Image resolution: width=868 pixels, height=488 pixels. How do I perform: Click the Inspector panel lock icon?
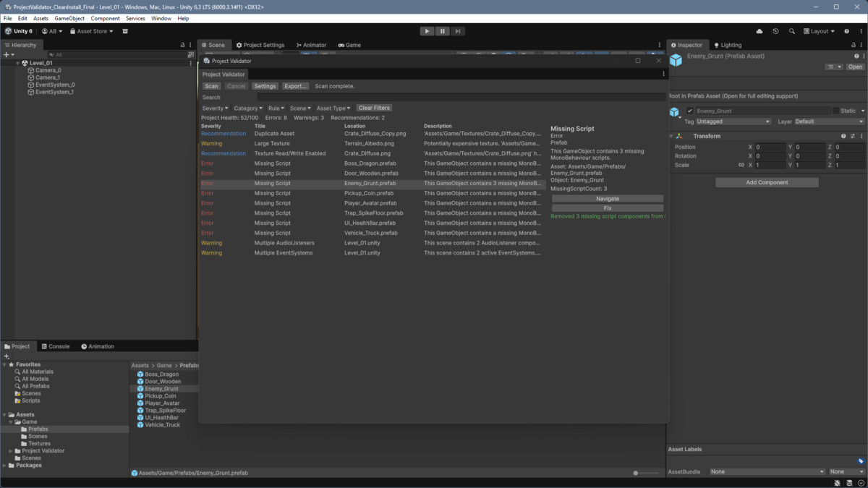point(854,45)
